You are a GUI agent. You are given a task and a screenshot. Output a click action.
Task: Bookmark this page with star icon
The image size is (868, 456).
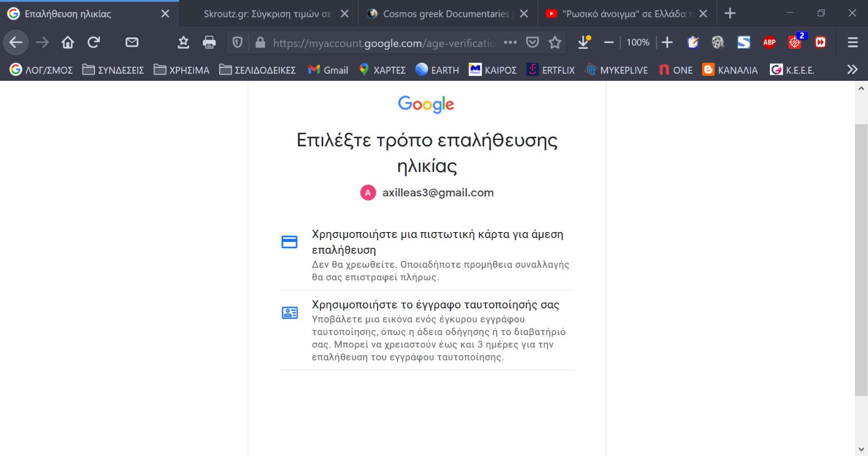tap(555, 42)
